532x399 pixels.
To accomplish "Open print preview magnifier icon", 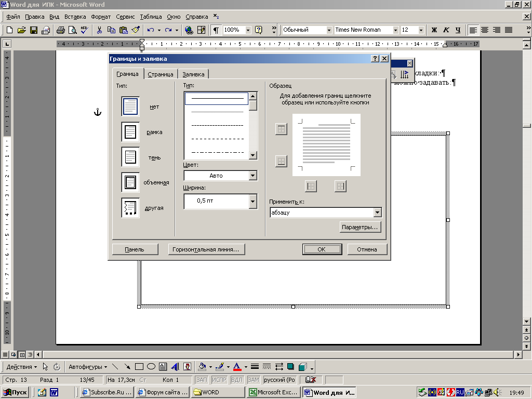I will point(72,30).
